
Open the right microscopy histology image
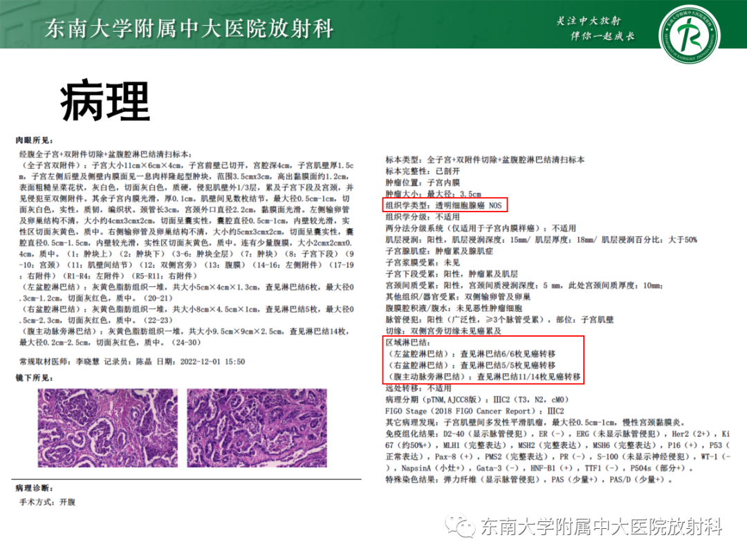point(257,428)
